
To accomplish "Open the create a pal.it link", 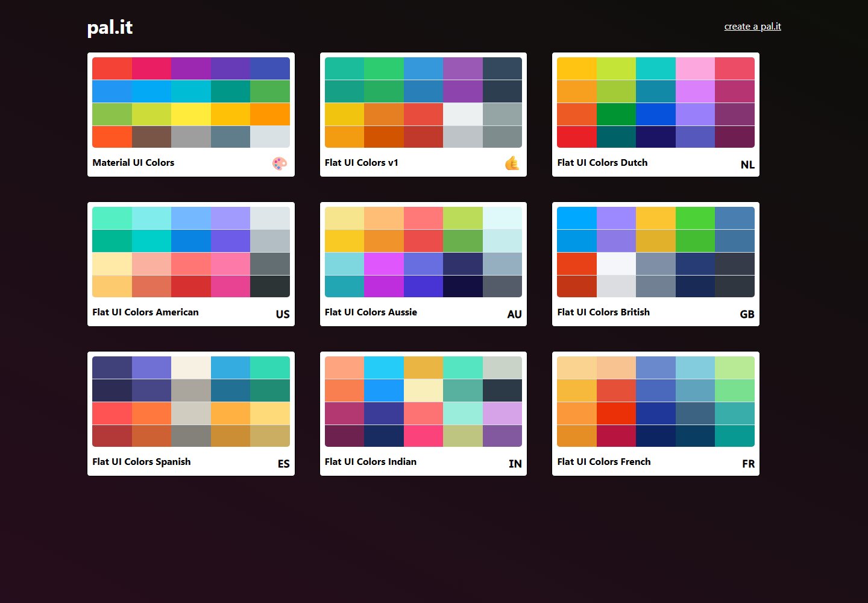I will 752,27.
